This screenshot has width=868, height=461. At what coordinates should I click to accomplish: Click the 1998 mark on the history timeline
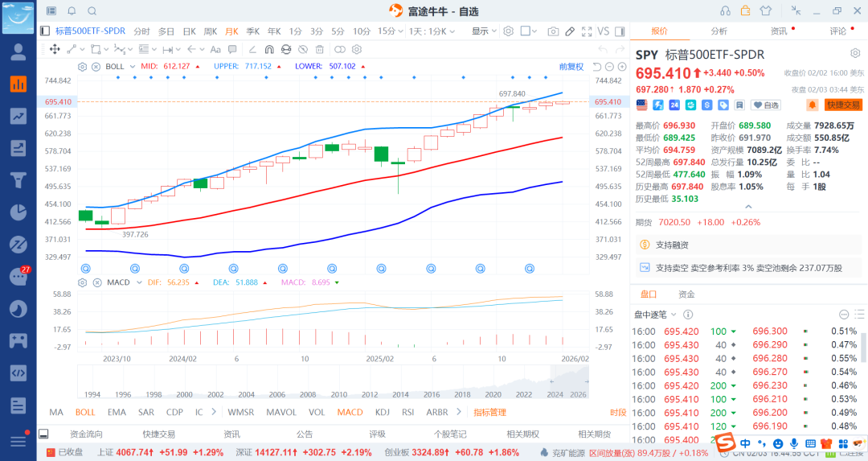pyautogui.click(x=154, y=394)
